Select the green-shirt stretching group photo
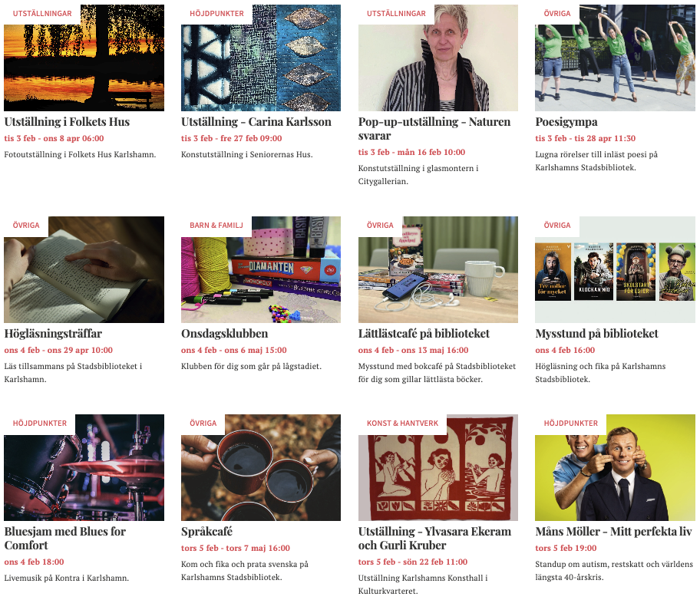The height and width of the screenshot is (600, 700). (615, 58)
